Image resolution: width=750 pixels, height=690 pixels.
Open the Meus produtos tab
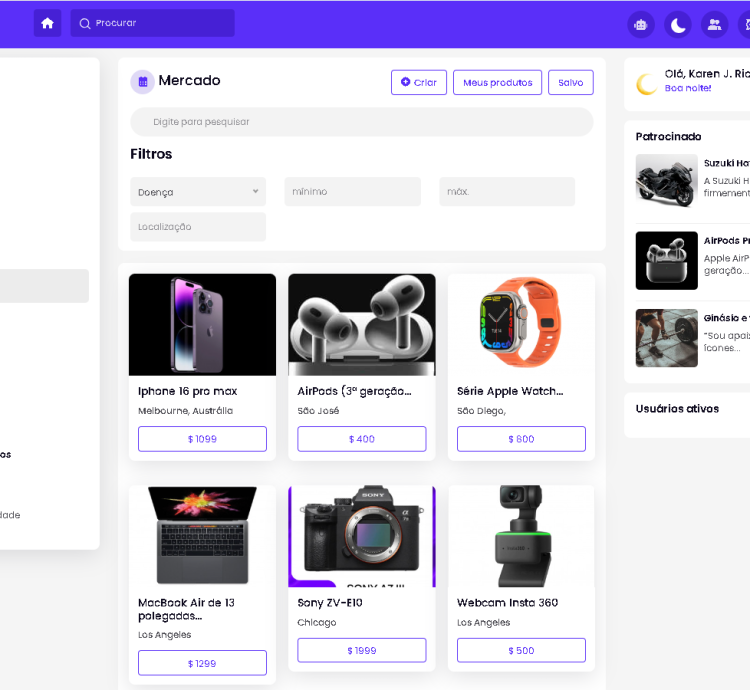pyautogui.click(x=497, y=82)
